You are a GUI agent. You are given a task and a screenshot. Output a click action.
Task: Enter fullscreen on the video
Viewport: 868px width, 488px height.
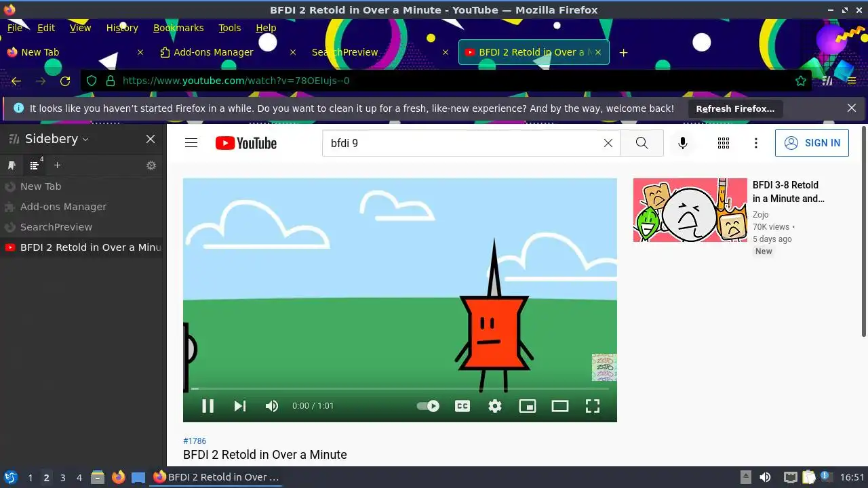(x=593, y=406)
